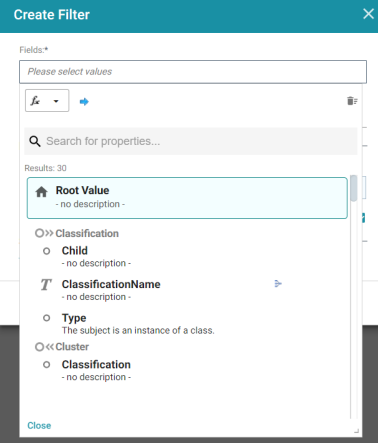378x443 pixels.
Task: Click the branch icon beside ClassificationName
Action: [278, 284]
